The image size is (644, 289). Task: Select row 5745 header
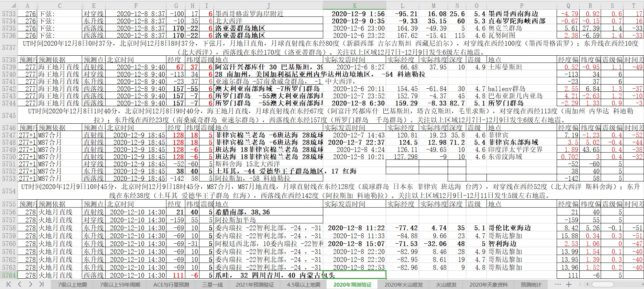[x=9, y=115]
